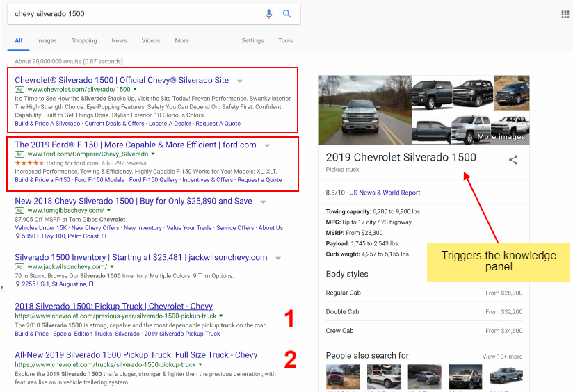Screen dimensions: 573x392
Task: Open The 2019 Ford F-150 ad link
Action: [x=135, y=145]
